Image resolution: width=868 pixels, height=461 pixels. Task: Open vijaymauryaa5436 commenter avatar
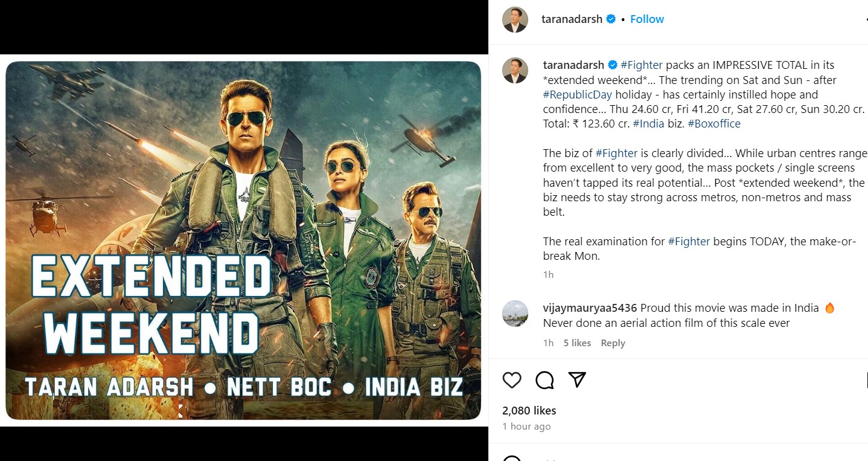515,314
